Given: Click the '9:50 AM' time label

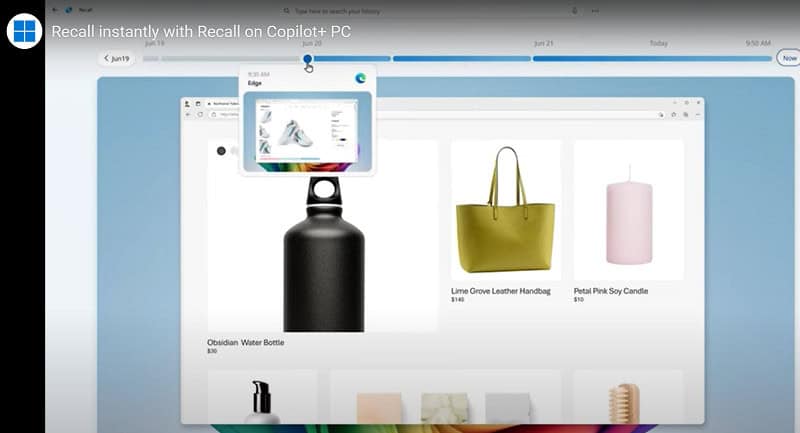Looking at the screenshot, I should tap(758, 43).
